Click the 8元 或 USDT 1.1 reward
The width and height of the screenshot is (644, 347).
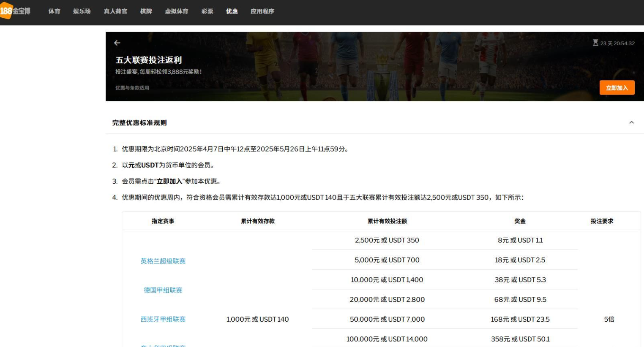(520, 240)
